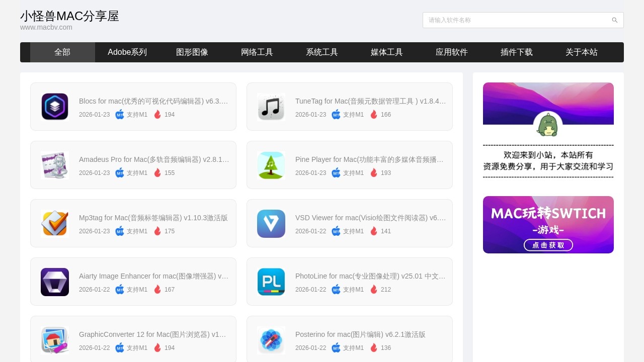Open the 关于本站 page
Screen dimensions: 644x362
pyautogui.click(x=581, y=52)
